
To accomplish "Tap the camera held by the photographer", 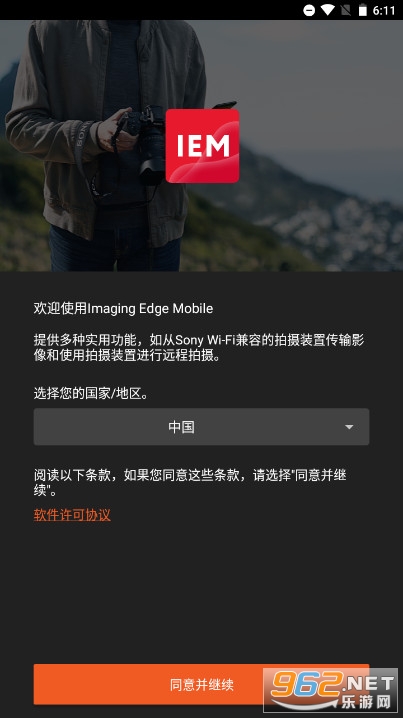I will click(x=144, y=142).
